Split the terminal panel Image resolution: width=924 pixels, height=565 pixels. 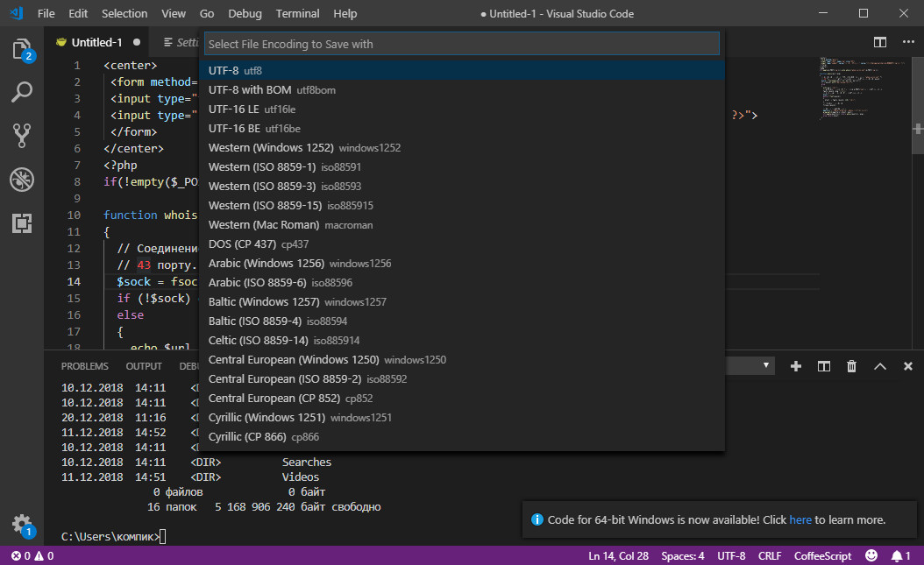pyautogui.click(x=824, y=366)
